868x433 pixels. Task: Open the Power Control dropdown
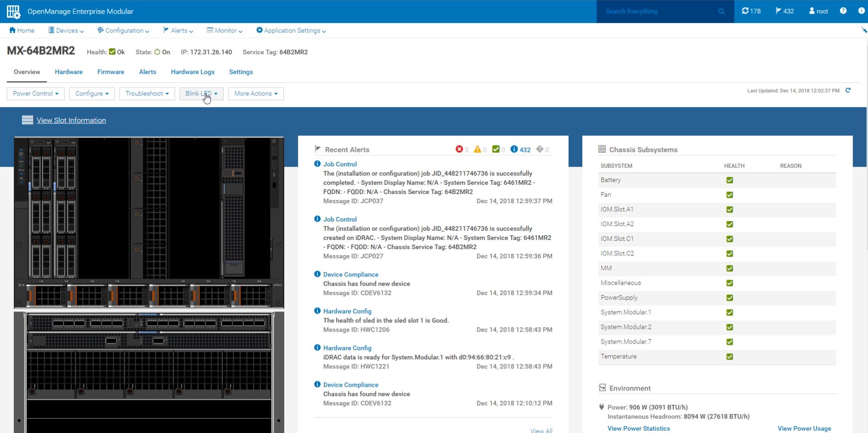[36, 94]
